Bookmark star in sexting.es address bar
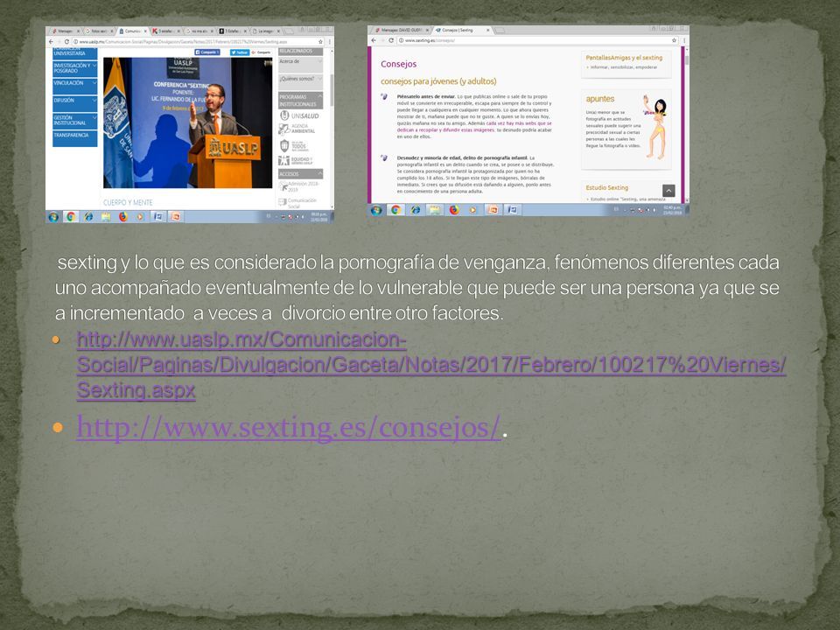840x630 pixels. pos(674,41)
